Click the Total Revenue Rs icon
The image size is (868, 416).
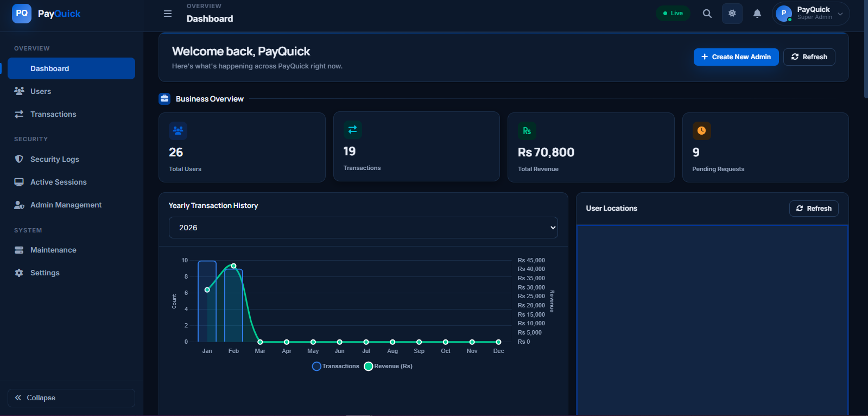527,130
